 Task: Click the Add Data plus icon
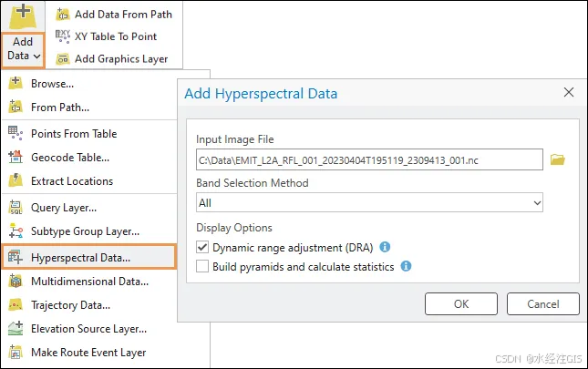tap(22, 15)
